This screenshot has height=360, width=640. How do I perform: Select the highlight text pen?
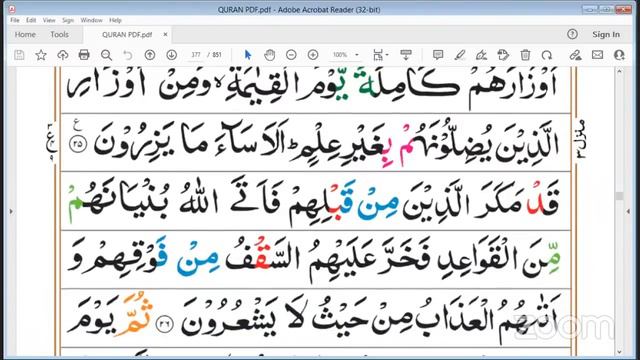460,55
